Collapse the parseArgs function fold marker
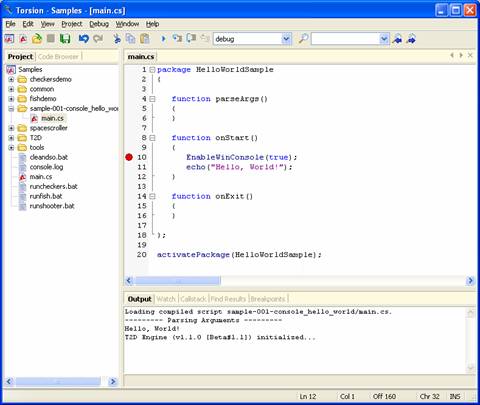 (152, 99)
